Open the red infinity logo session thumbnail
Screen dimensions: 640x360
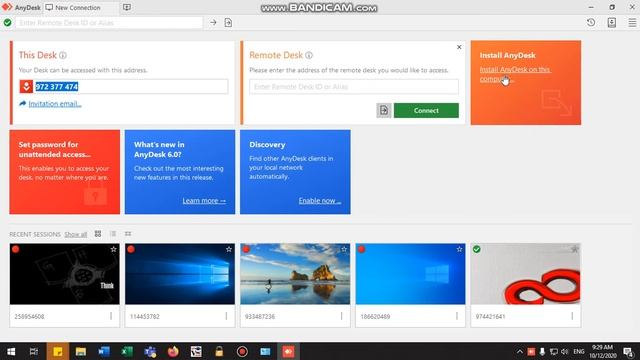coord(525,274)
